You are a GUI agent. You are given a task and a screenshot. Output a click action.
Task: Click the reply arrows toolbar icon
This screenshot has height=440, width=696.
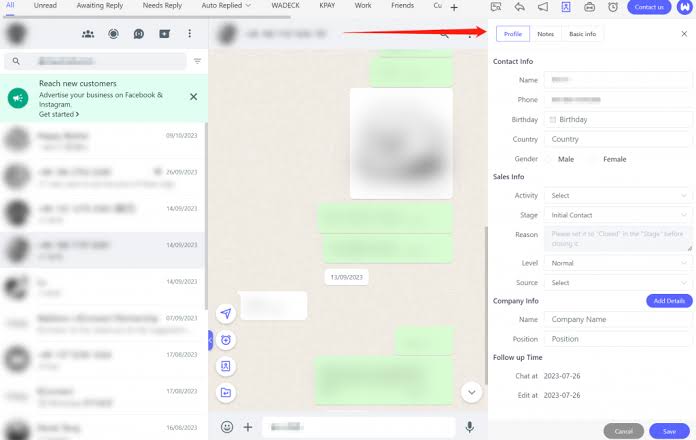click(519, 7)
